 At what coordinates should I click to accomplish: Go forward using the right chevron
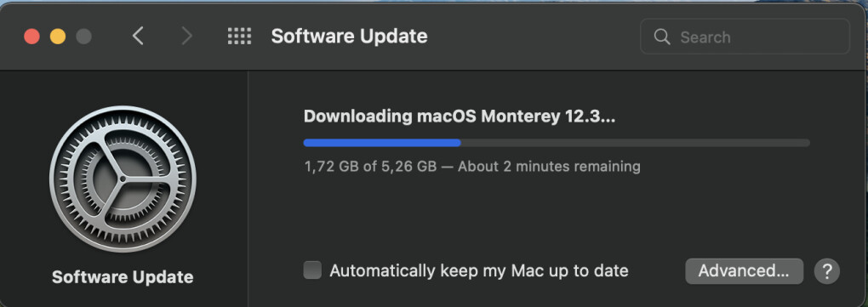187,37
